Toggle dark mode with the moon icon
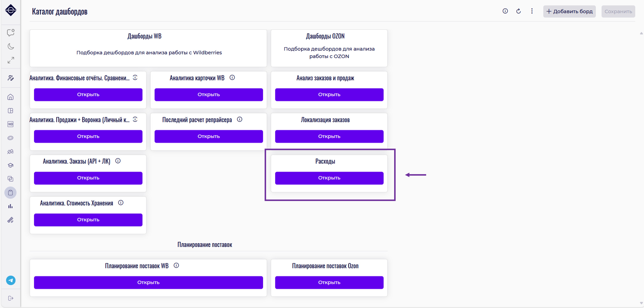Viewport: 644px width, 308px height. pyautogui.click(x=11, y=46)
